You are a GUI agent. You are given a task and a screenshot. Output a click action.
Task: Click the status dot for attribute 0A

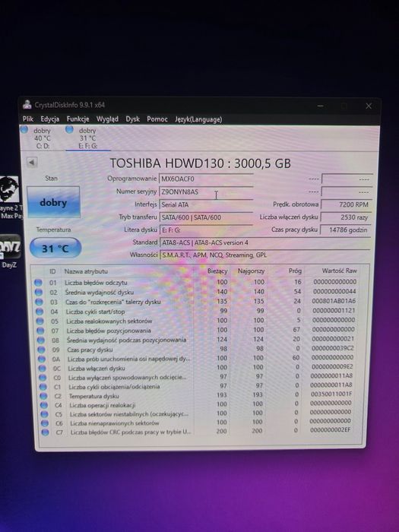(x=41, y=359)
